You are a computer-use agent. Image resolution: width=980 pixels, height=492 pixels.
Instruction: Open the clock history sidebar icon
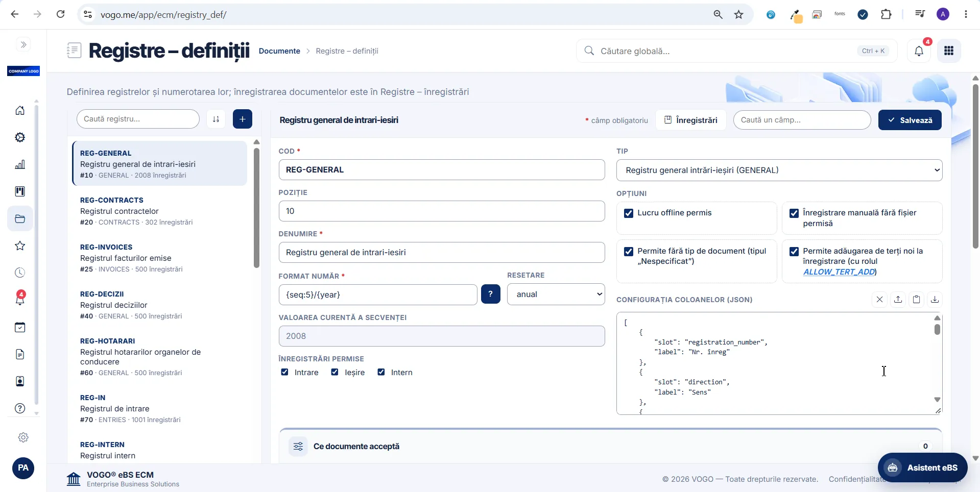(20, 273)
